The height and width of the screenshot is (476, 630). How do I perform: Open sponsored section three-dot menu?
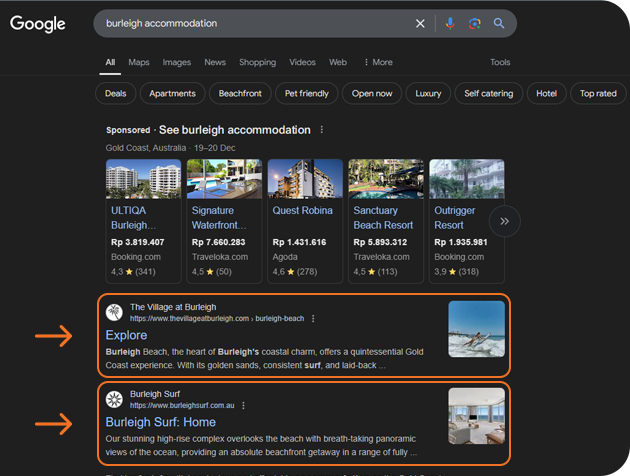(x=322, y=130)
